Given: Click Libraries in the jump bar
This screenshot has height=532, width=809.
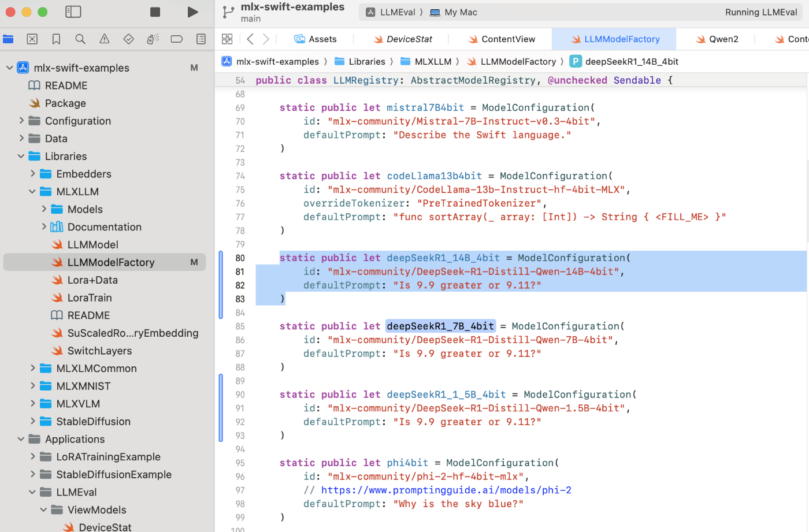Looking at the screenshot, I should [x=359, y=61].
